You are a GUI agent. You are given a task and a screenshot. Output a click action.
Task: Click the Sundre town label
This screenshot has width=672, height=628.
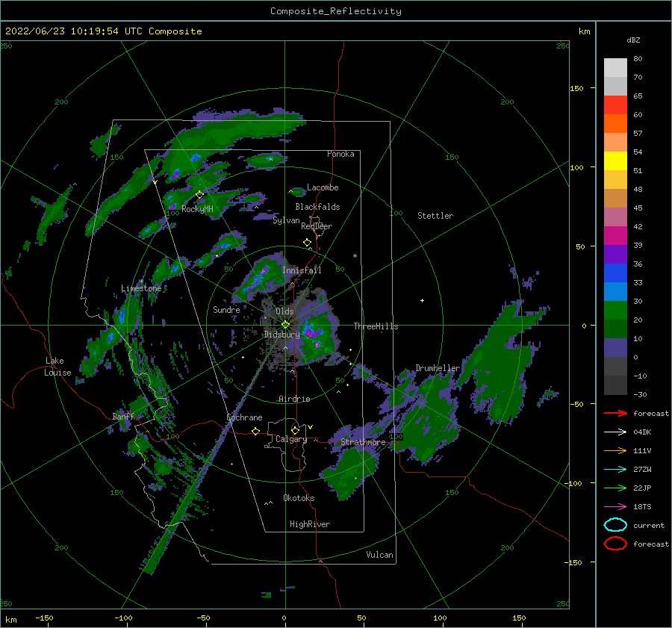[x=226, y=309]
